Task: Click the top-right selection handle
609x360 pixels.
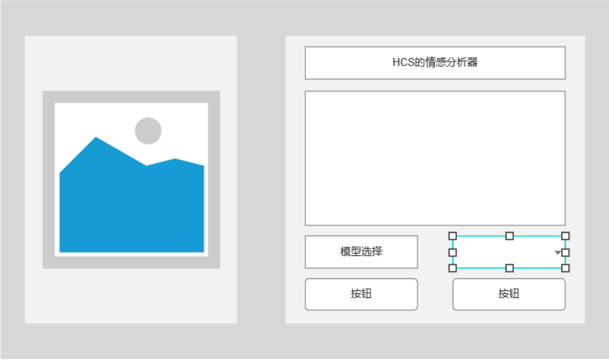Action: (x=566, y=236)
